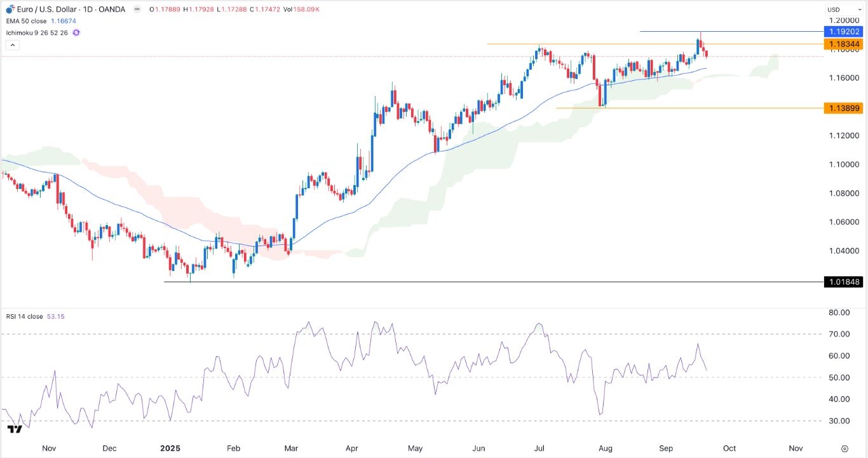The width and height of the screenshot is (868, 458).
Task: Select the blue 1.19202 price label
Action: click(x=845, y=31)
